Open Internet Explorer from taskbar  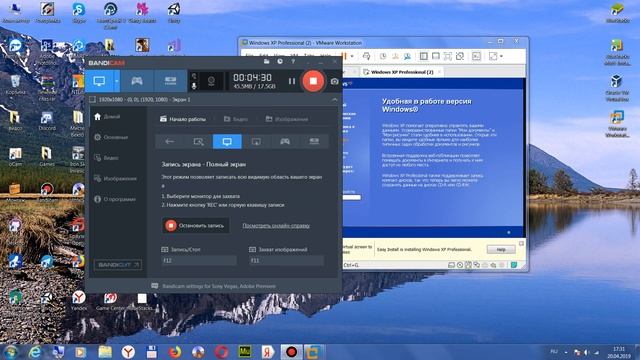coord(35,351)
